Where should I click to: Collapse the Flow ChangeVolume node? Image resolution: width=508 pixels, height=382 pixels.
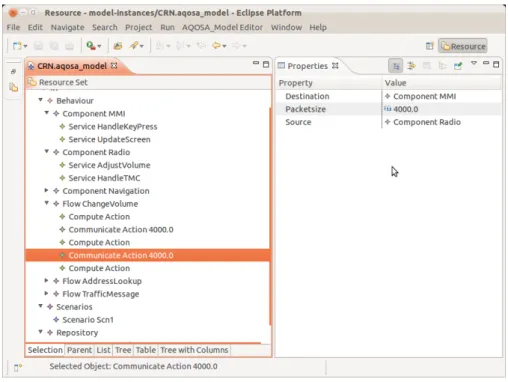47,203
